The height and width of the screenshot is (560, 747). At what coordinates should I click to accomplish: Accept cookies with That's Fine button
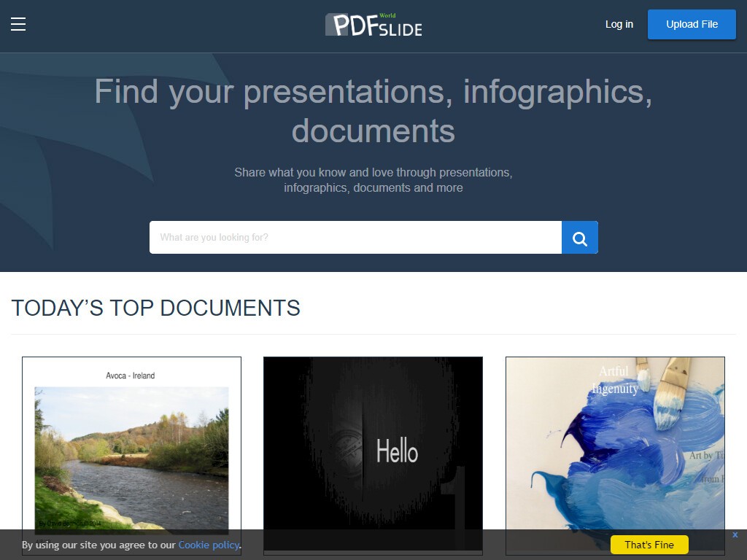pos(649,545)
